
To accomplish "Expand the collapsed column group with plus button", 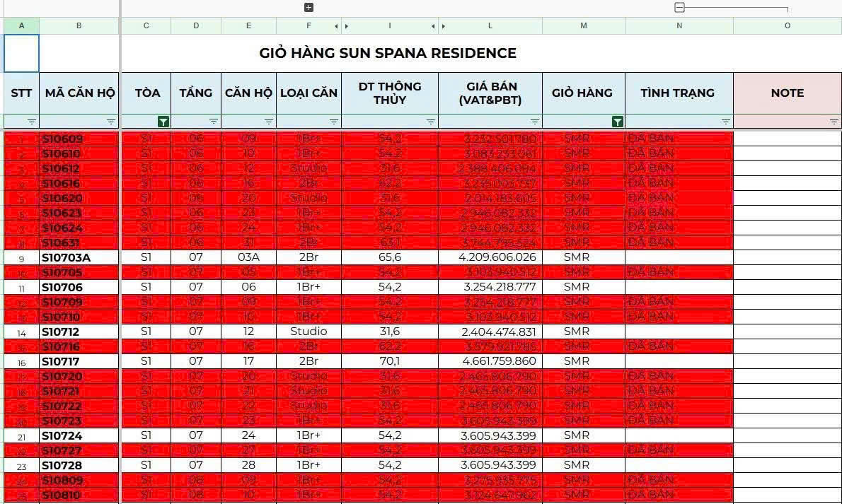I will tap(308, 8).
